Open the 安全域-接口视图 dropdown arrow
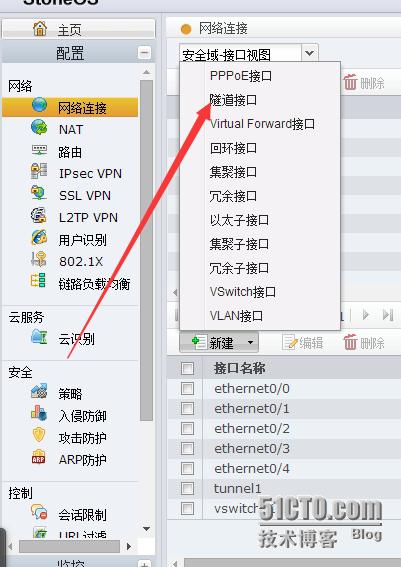 [x=310, y=53]
